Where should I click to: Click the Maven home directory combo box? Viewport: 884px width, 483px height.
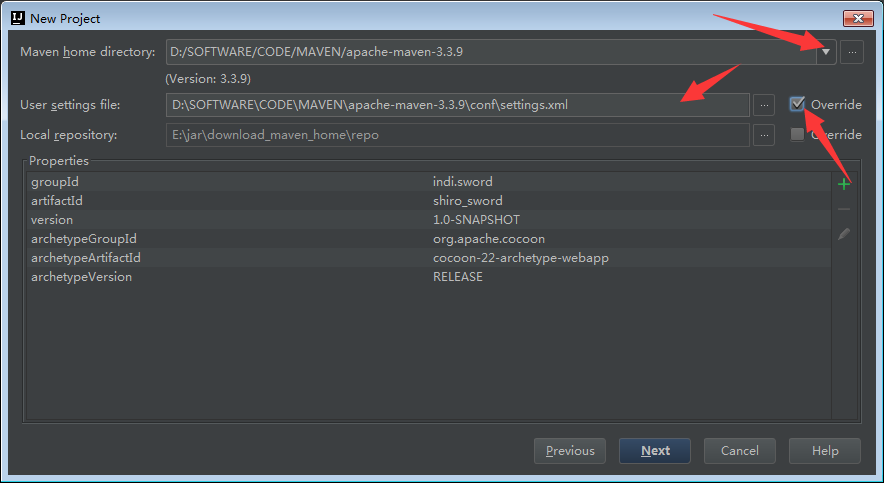490,52
